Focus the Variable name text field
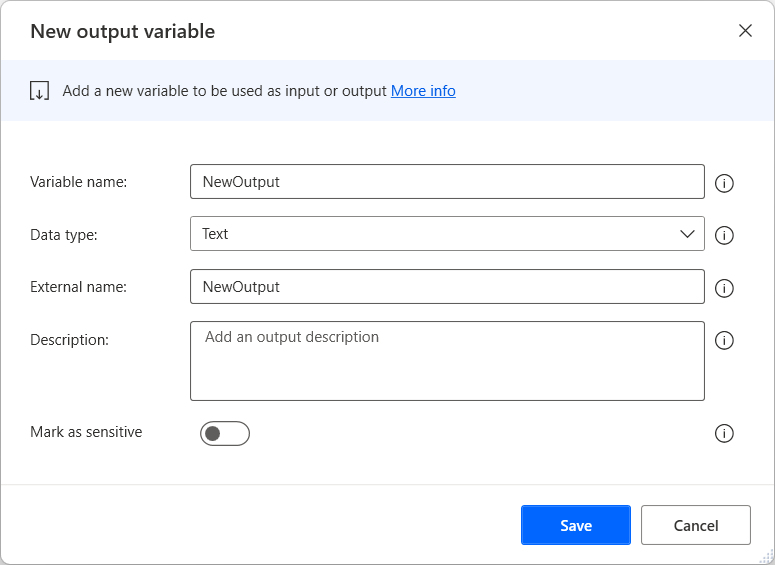775x565 pixels. coord(447,182)
